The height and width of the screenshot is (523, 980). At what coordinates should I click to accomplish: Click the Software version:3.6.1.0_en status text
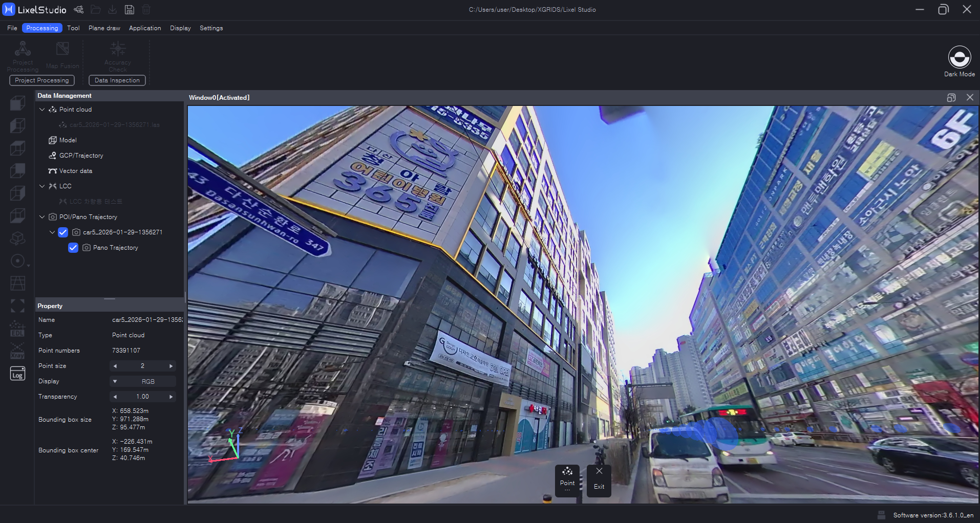tap(933, 515)
